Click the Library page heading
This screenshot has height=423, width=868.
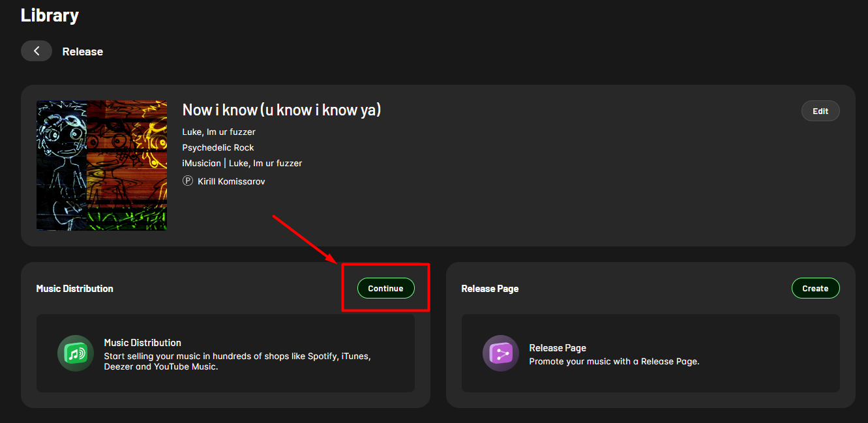pyautogui.click(x=50, y=15)
